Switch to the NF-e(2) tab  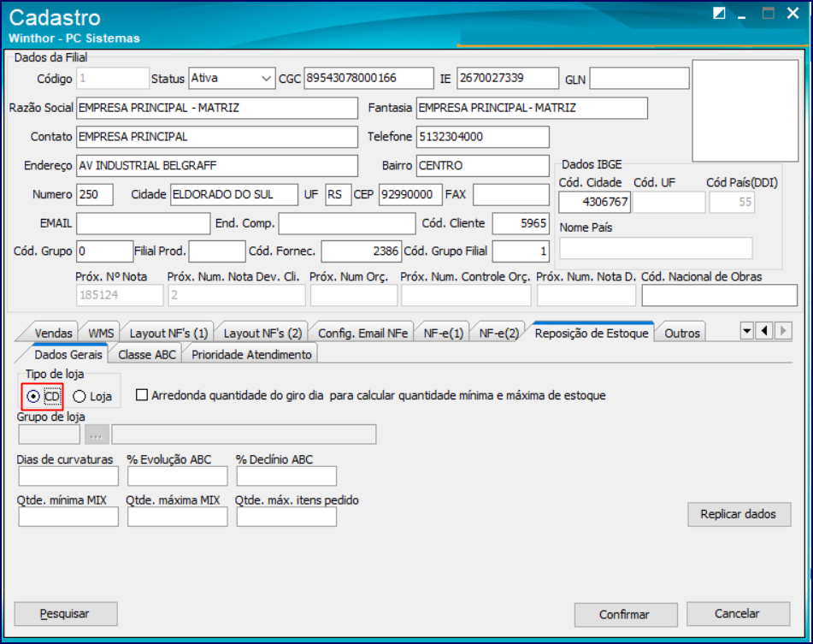tap(498, 333)
